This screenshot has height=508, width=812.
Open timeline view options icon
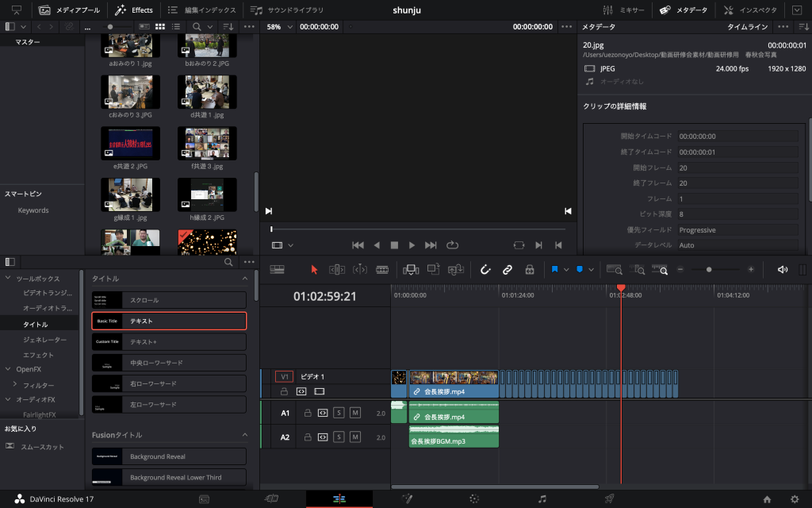click(277, 270)
